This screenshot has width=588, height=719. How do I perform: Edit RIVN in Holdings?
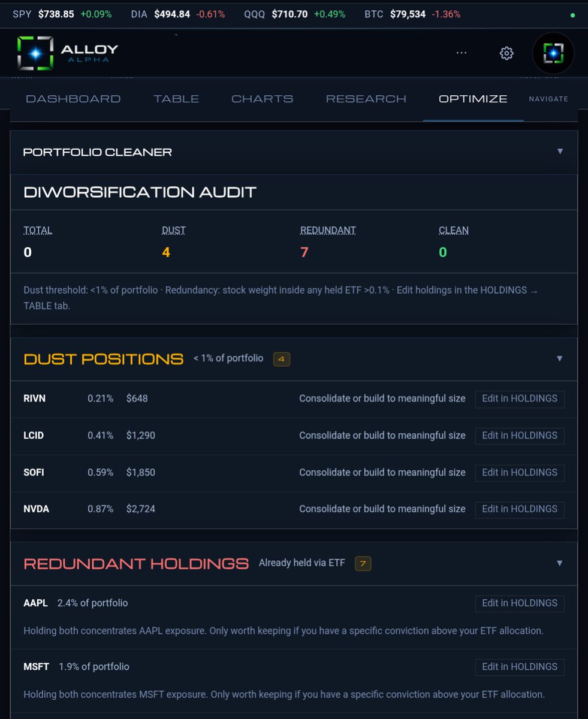click(x=520, y=399)
